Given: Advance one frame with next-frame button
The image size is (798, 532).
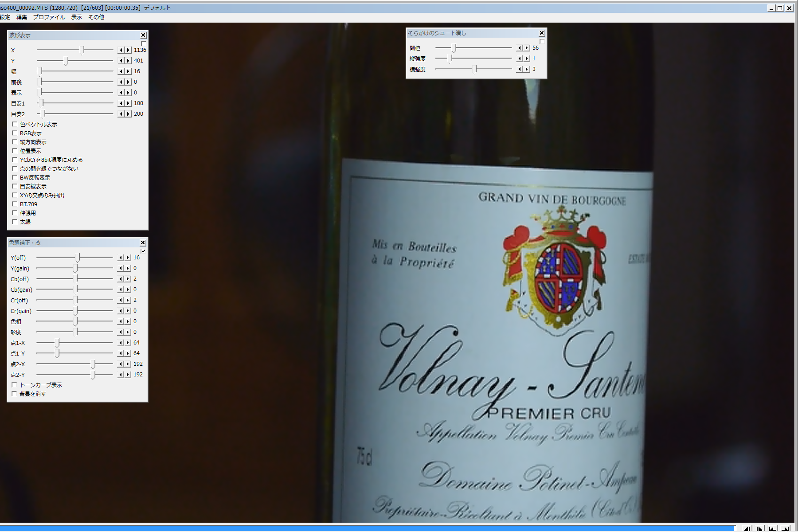Looking at the screenshot, I should tap(760, 528).
